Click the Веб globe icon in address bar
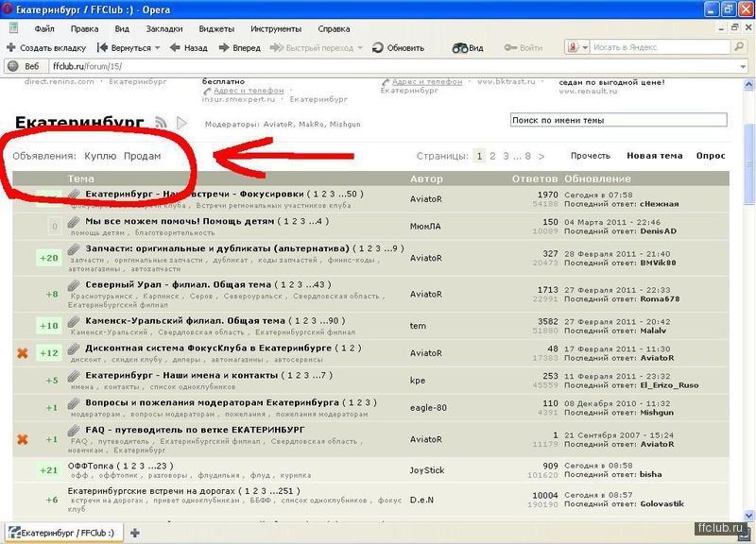Viewport: 756px width, 544px height. (x=13, y=66)
